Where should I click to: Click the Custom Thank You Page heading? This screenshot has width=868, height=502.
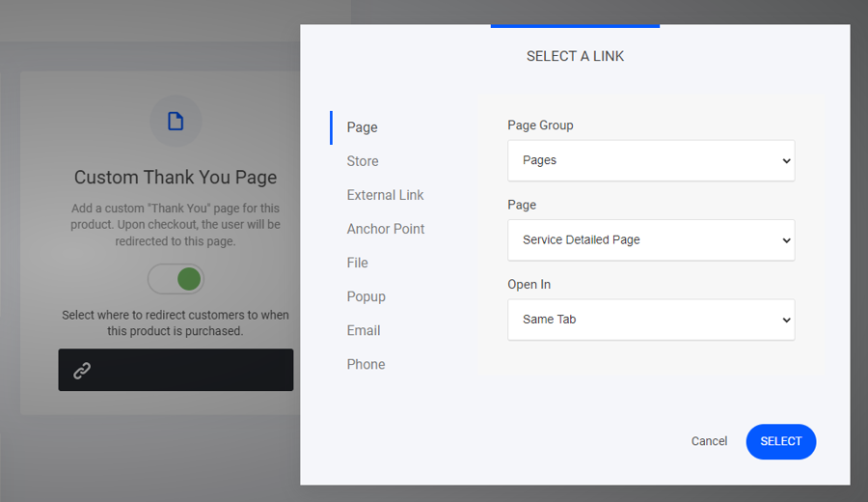pos(176,178)
